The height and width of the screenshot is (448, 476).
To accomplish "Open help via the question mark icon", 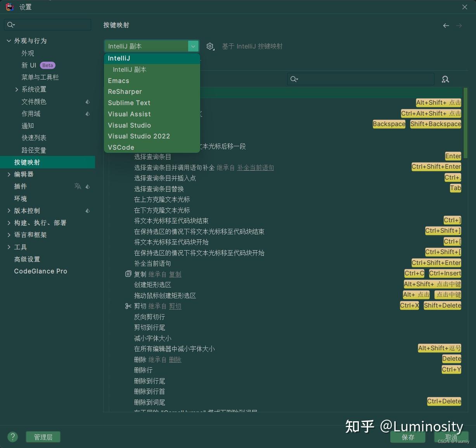I will 12,437.
